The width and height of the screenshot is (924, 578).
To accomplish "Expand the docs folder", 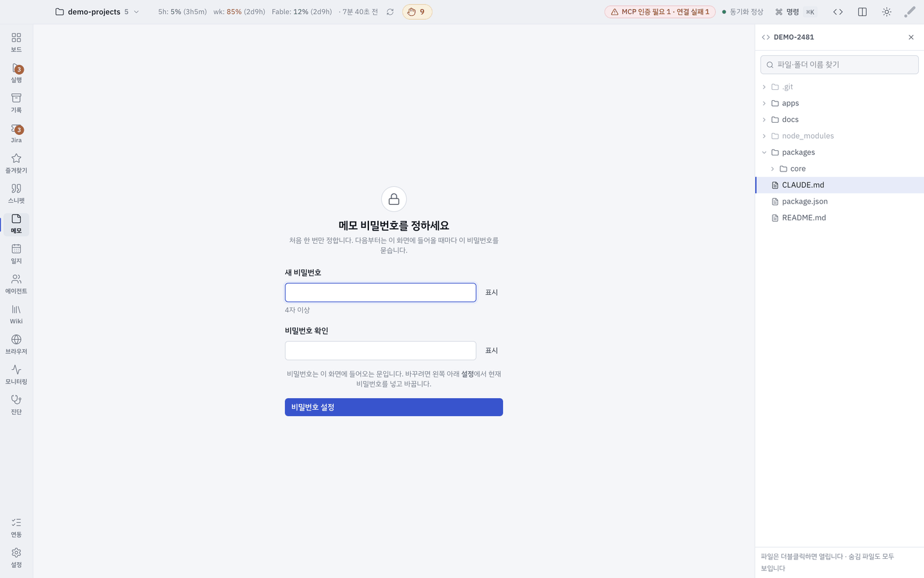I will [x=764, y=119].
